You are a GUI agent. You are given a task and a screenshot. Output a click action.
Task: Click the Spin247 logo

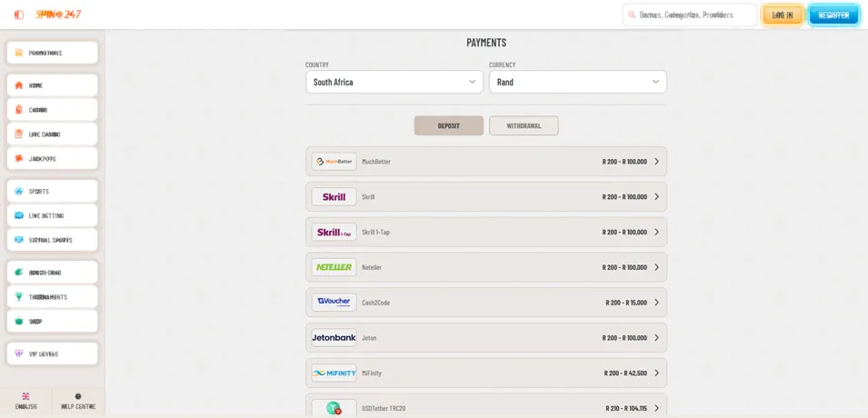(x=58, y=15)
